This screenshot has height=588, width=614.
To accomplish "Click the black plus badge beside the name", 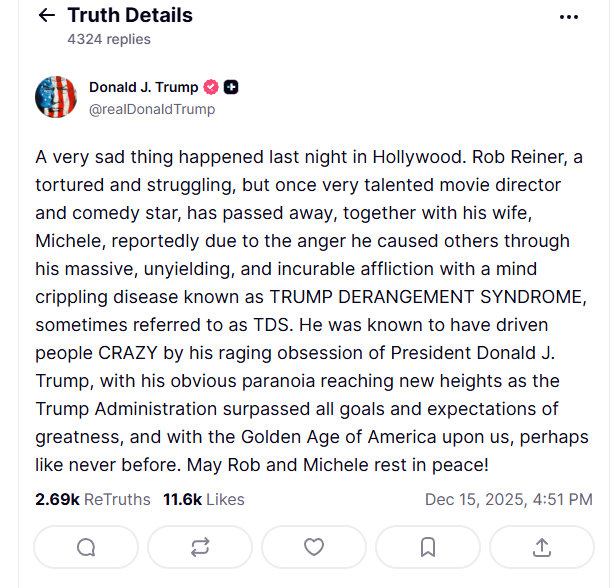I will [x=231, y=87].
